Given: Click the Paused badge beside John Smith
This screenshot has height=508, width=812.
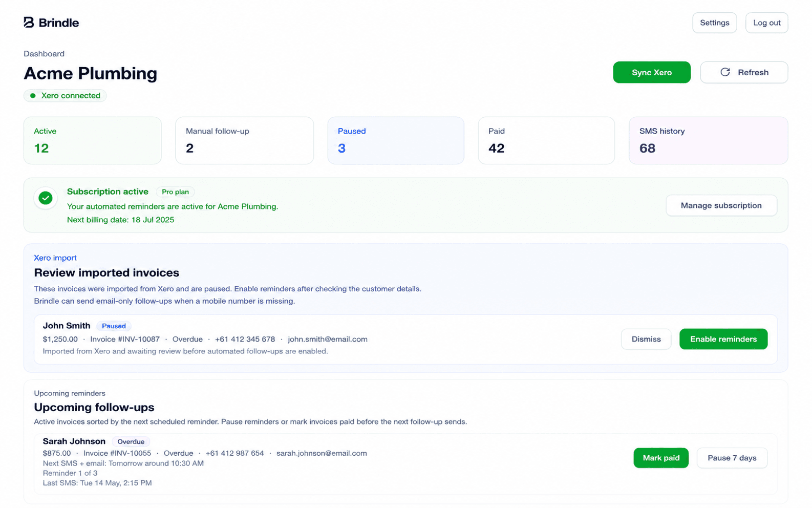Looking at the screenshot, I should pyautogui.click(x=114, y=326).
